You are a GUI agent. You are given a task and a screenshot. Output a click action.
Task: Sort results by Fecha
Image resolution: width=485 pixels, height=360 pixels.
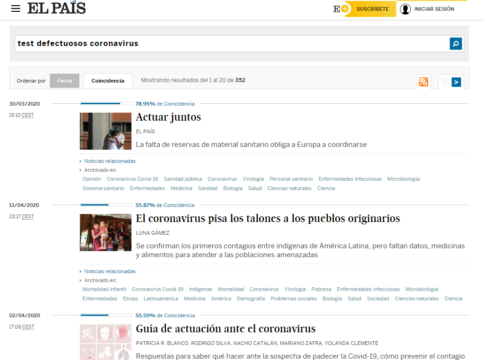click(x=65, y=81)
